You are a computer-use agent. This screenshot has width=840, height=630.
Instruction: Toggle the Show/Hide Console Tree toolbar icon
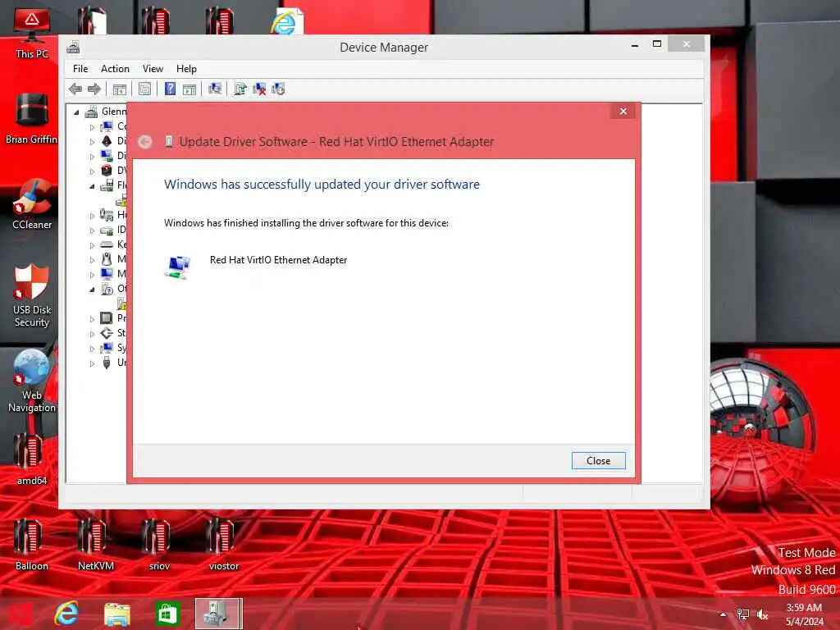pyautogui.click(x=120, y=89)
